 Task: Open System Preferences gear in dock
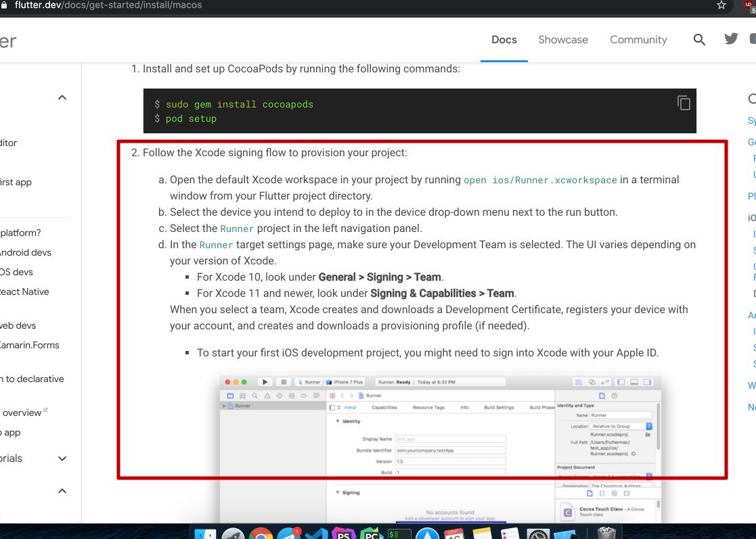point(538,534)
